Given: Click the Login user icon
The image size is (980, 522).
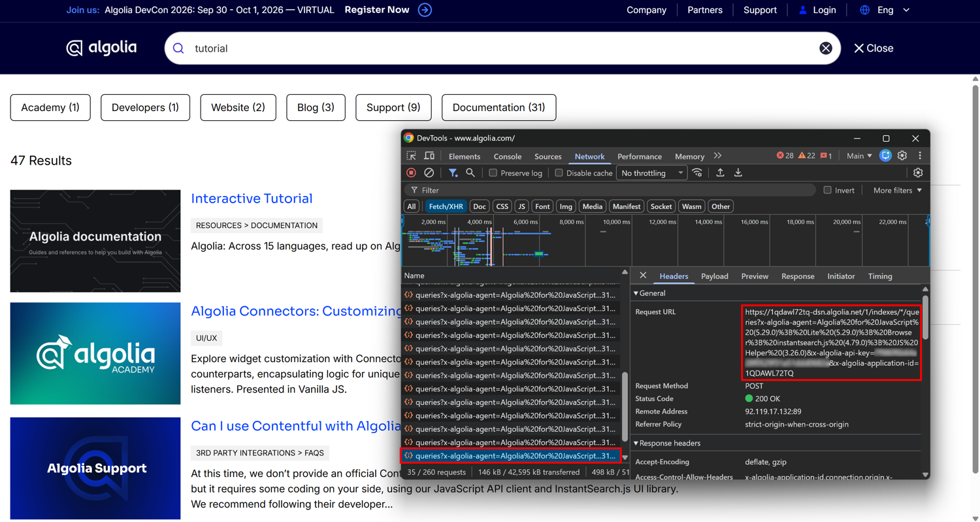Looking at the screenshot, I should click(803, 10).
